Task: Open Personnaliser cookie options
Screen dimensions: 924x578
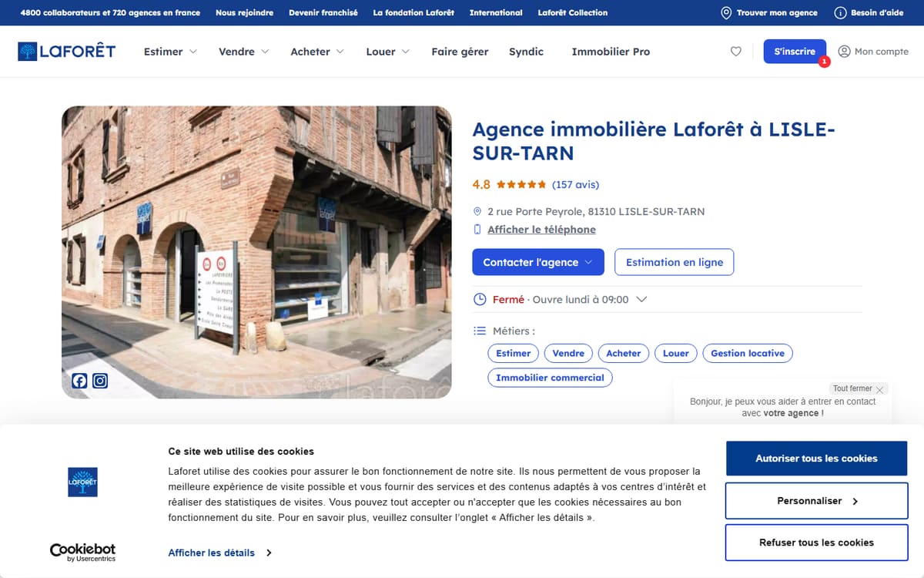Action: click(x=816, y=501)
